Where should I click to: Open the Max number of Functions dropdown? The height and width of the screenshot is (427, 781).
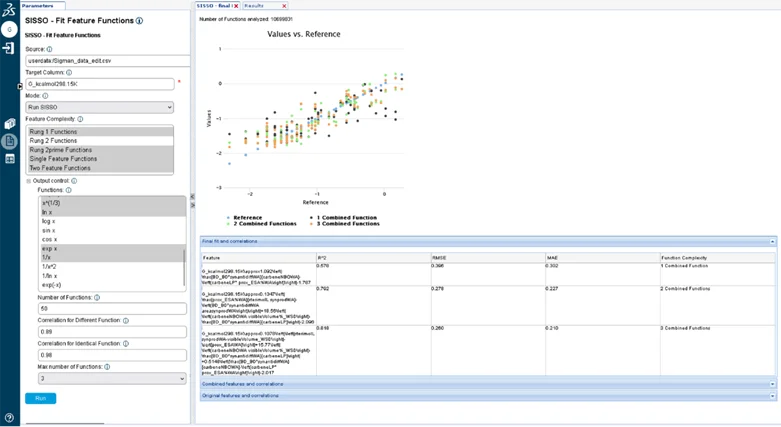(x=105, y=379)
